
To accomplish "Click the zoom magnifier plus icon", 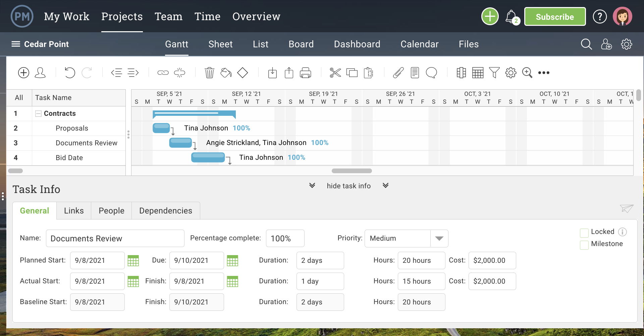I will [x=527, y=73].
